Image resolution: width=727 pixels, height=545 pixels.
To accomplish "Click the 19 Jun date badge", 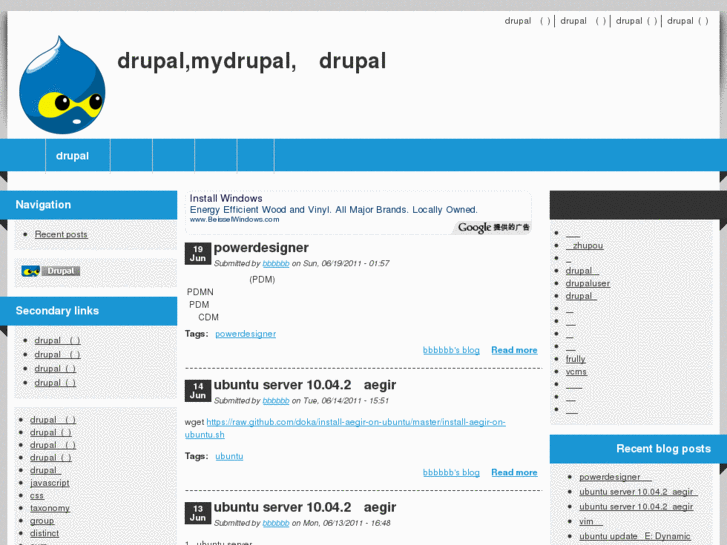I will pos(198,254).
